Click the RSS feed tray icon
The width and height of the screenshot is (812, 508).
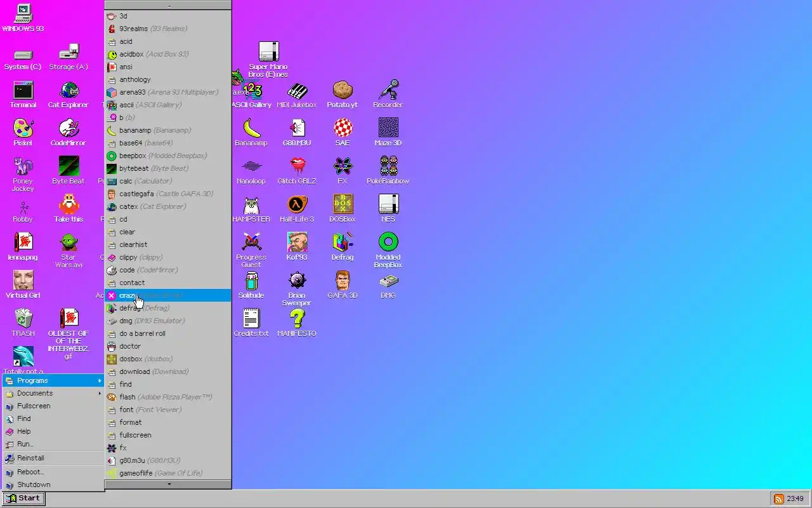tap(778, 499)
